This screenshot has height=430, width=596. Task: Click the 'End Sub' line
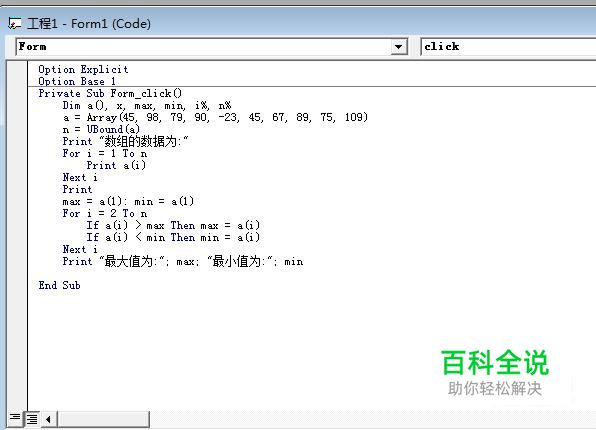59,285
